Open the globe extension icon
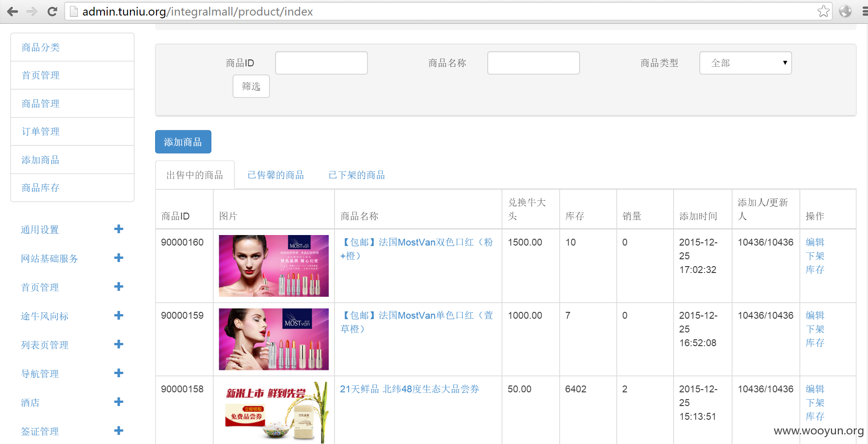This screenshot has height=444, width=868. click(x=845, y=11)
